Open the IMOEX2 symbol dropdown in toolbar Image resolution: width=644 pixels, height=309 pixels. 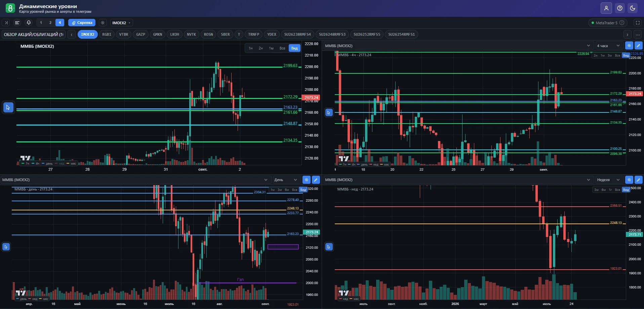[121, 23]
